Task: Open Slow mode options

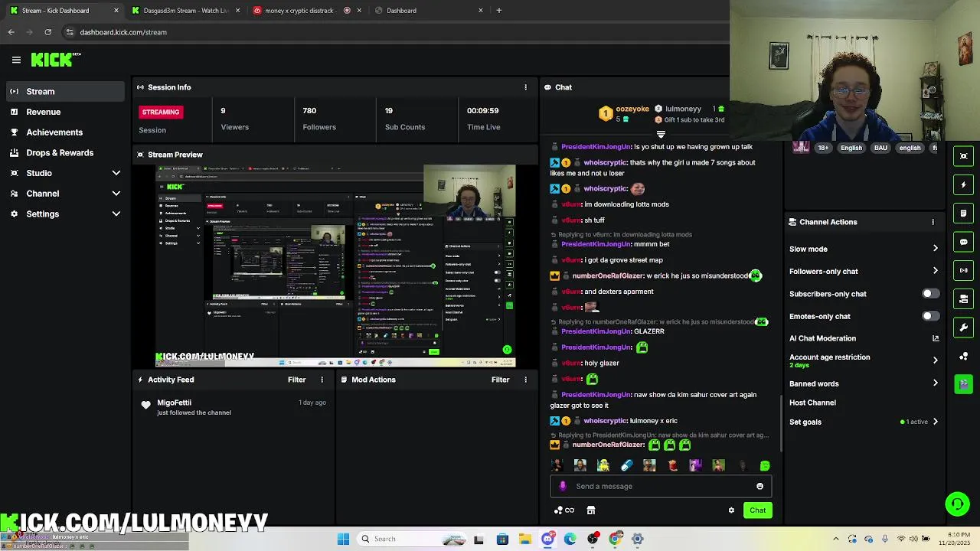Action: click(864, 249)
